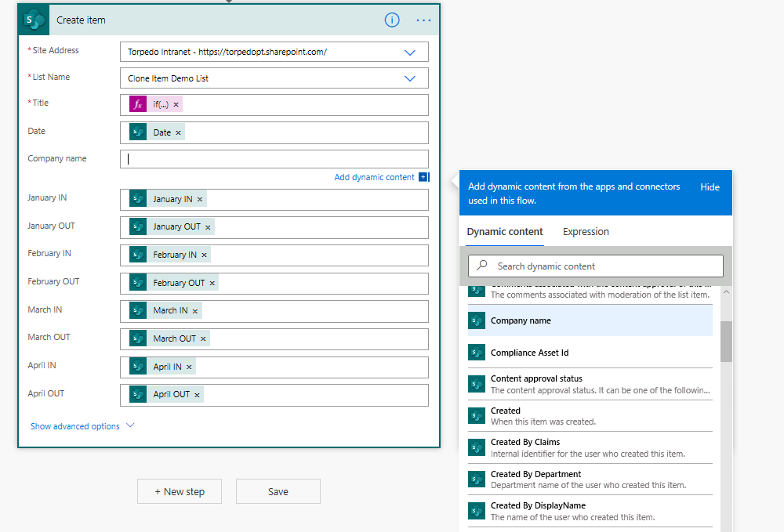Add a New step to the flow
The width and height of the screenshot is (784, 532).
[179, 491]
